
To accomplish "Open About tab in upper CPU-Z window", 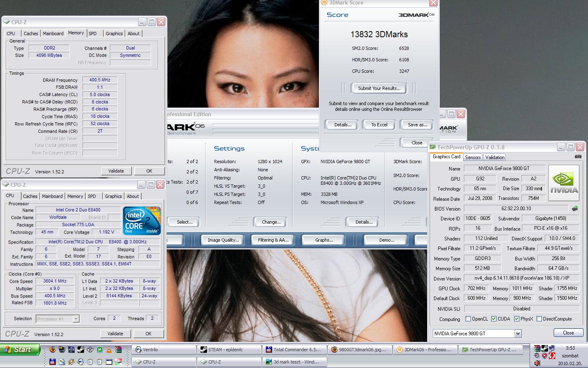I will click(134, 34).
